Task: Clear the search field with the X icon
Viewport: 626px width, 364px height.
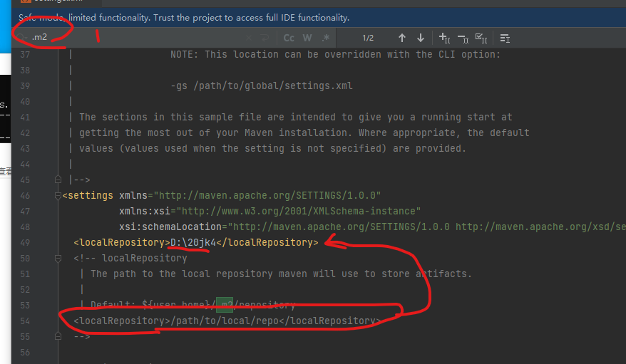Action: pyautogui.click(x=249, y=38)
